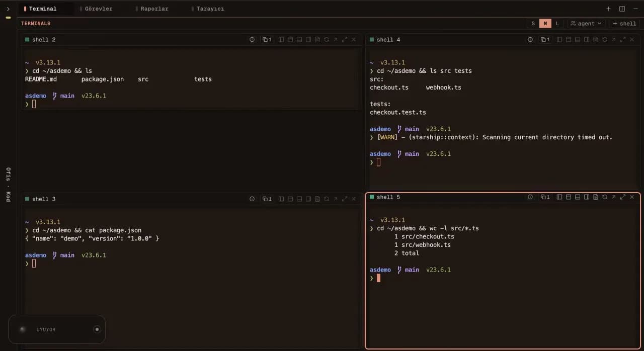This screenshot has width=644, height=351.
Task: Click the copy count icon in shell 2
Action: click(x=267, y=40)
